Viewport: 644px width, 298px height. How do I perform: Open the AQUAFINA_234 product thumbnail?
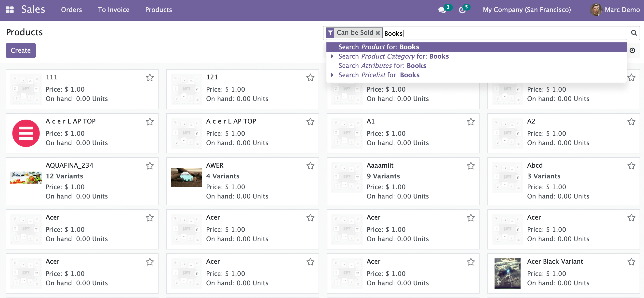tap(26, 177)
